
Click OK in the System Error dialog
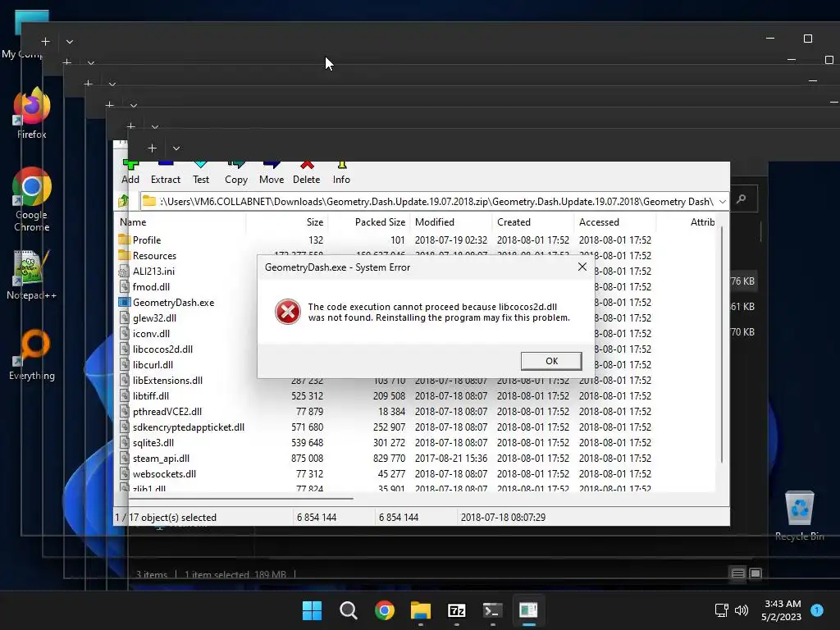551,361
